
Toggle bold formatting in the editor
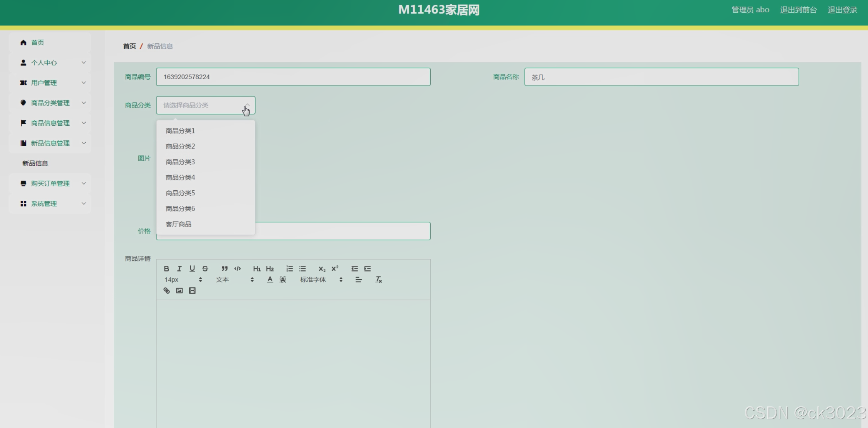[x=166, y=268]
